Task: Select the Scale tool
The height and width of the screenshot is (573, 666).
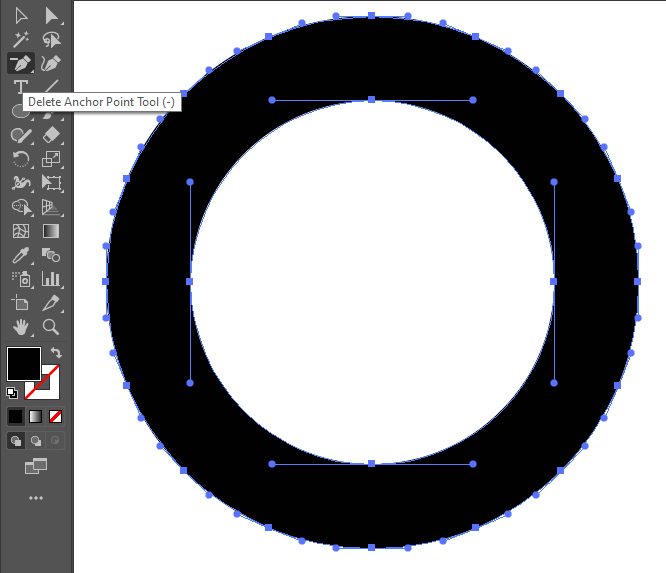Action: (51, 159)
